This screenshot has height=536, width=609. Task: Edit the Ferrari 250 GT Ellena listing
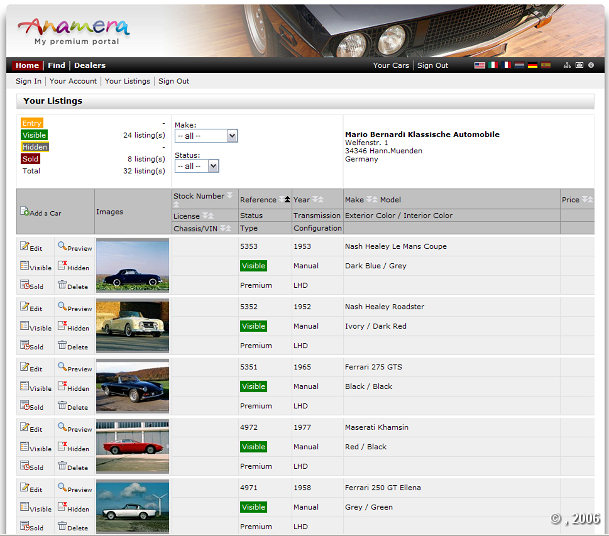click(x=31, y=488)
